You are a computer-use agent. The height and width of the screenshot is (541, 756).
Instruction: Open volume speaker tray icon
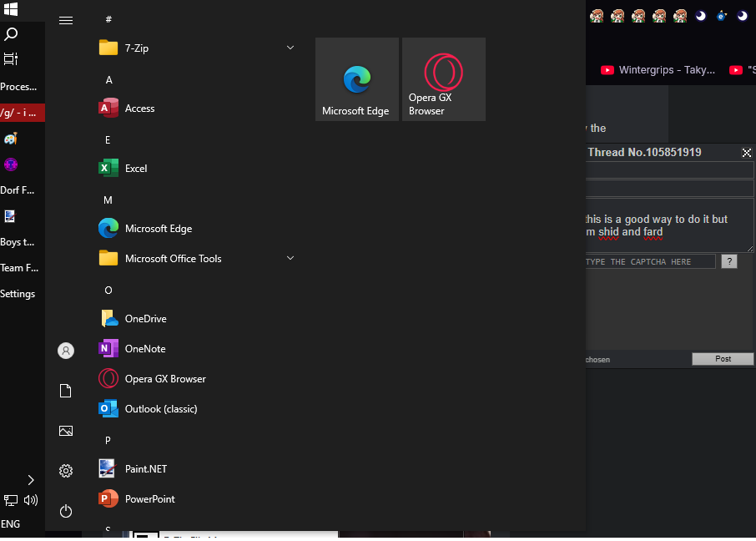click(x=31, y=500)
